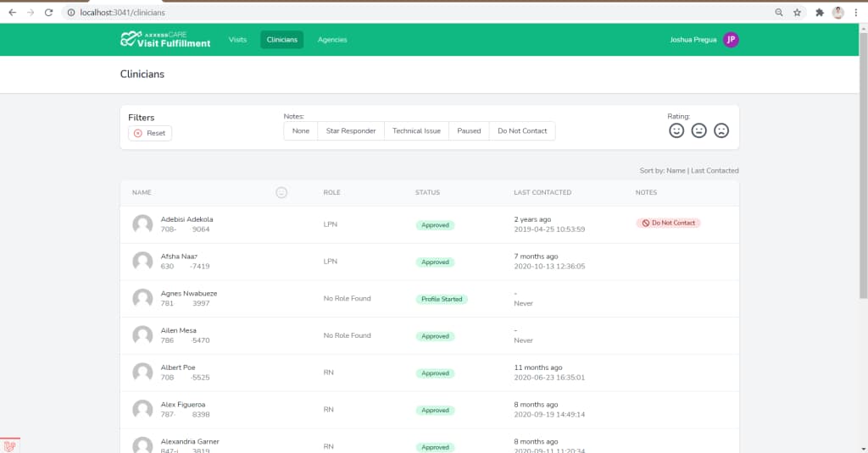The image size is (868, 453).
Task: Open Afsha Naaz's name
Action: pos(179,257)
